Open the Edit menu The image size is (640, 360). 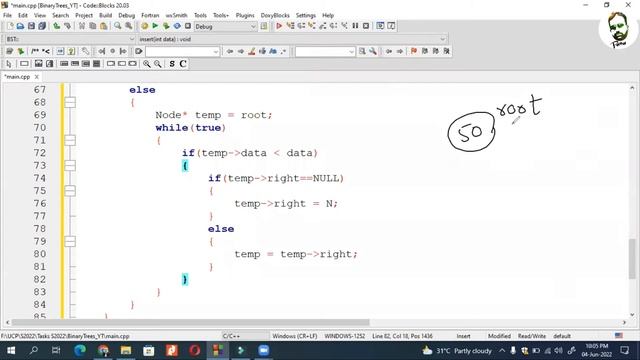(23, 16)
